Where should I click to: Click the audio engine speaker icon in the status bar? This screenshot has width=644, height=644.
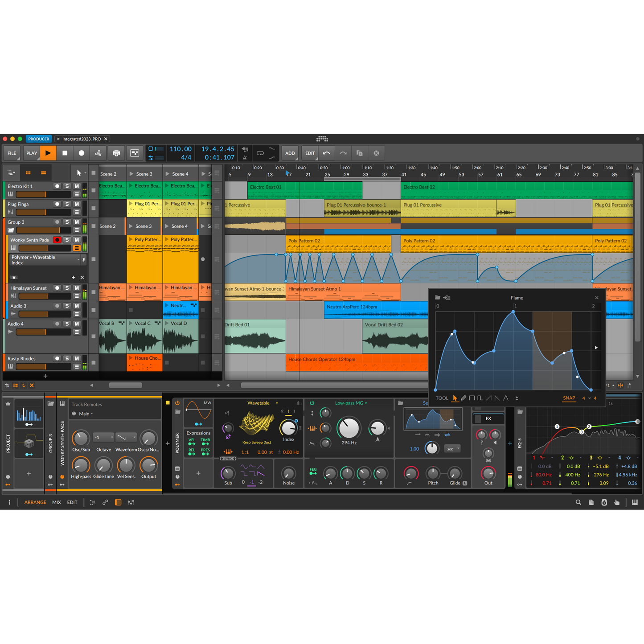tap(604, 502)
